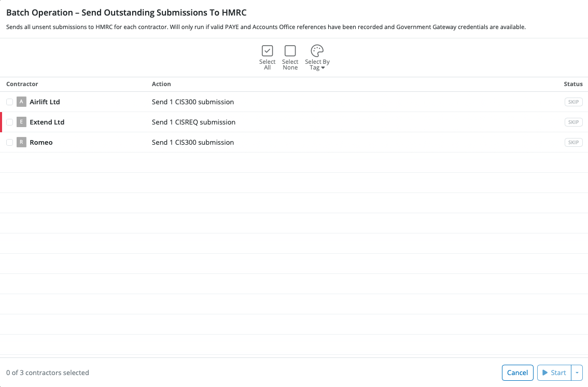The width and height of the screenshot is (588, 387).
Task: Click the Select None empty box icon
Action: click(290, 51)
